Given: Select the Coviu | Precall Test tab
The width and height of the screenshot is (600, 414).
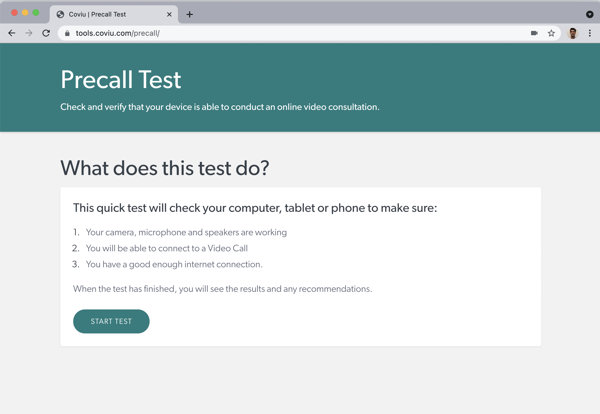Looking at the screenshot, I should [114, 15].
